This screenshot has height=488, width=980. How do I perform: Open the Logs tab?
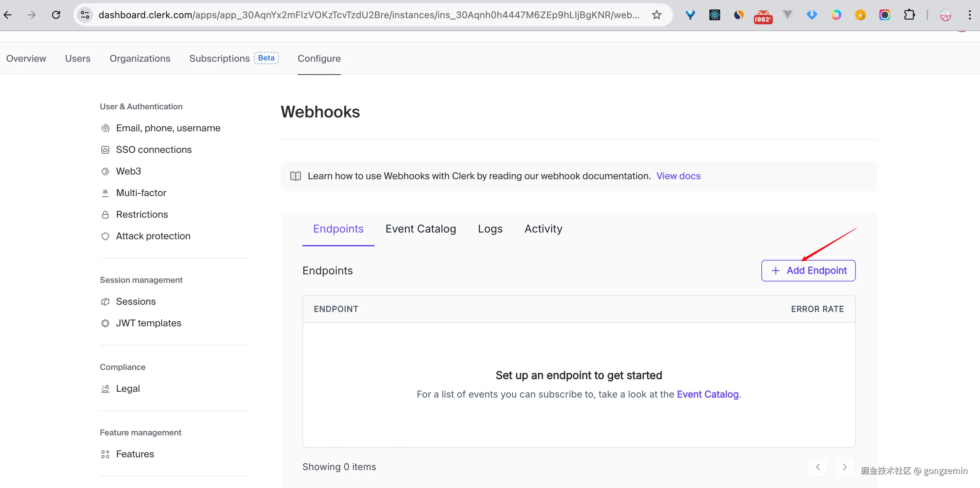tap(490, 228)
